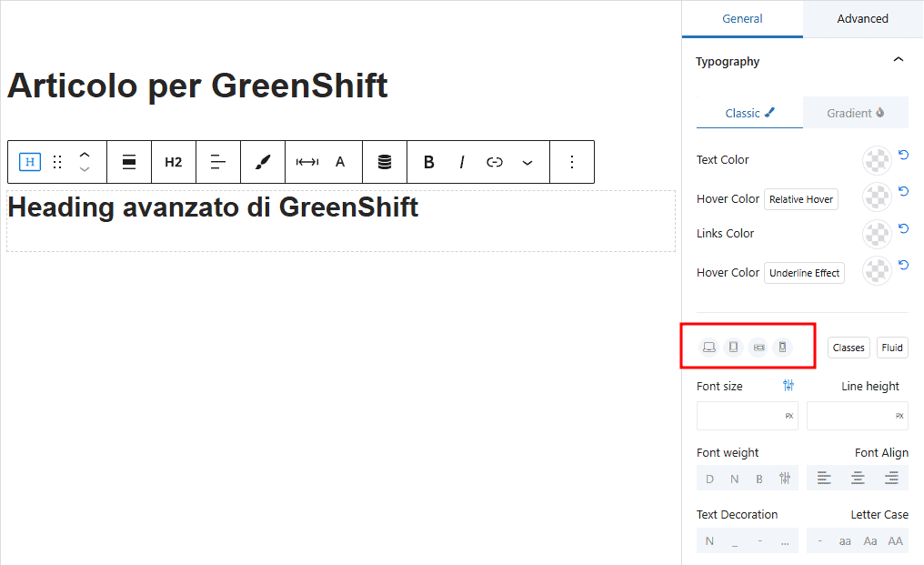
Task: Set Text Decoration to dotted option
Action: (785, 540)
